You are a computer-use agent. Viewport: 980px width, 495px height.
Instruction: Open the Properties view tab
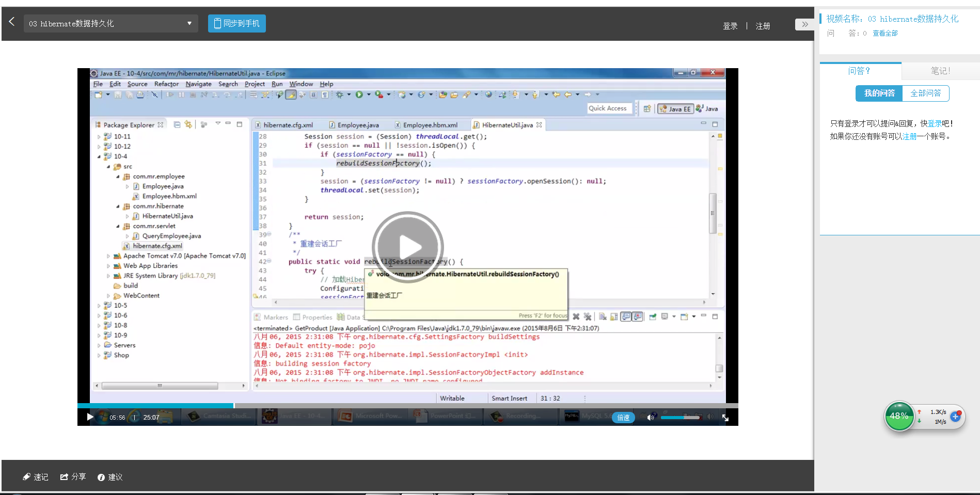pyautogui.click(x=313, y=317)
